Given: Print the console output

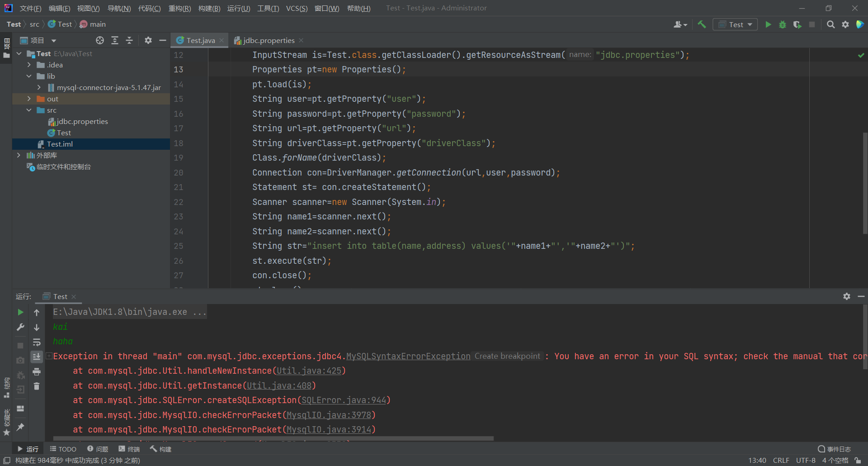Looking at the screenshot, I should click(37, 371).
